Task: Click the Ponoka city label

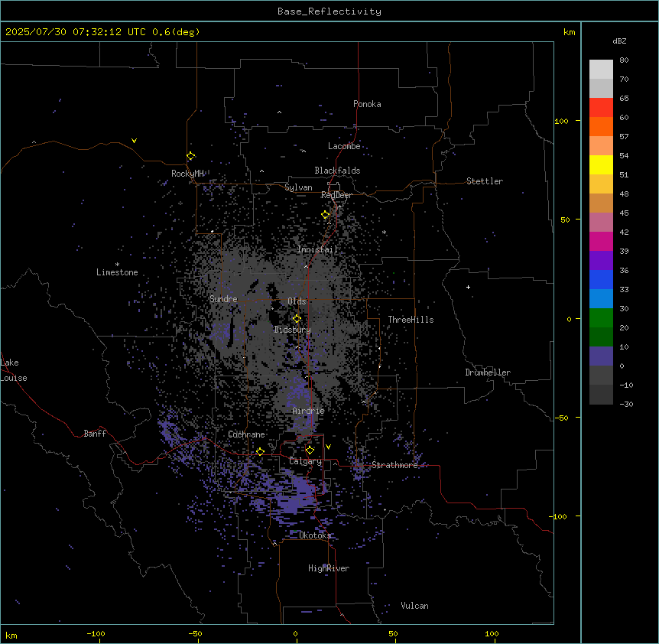Action: [367, 104]
